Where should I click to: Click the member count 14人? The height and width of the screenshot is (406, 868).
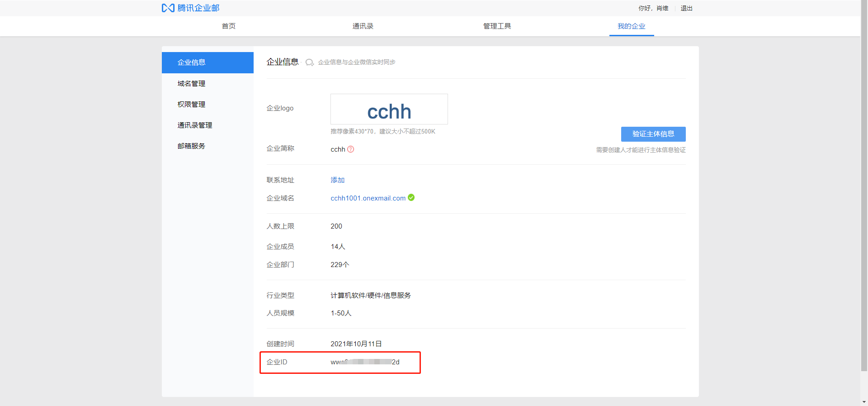coord(338,247)
